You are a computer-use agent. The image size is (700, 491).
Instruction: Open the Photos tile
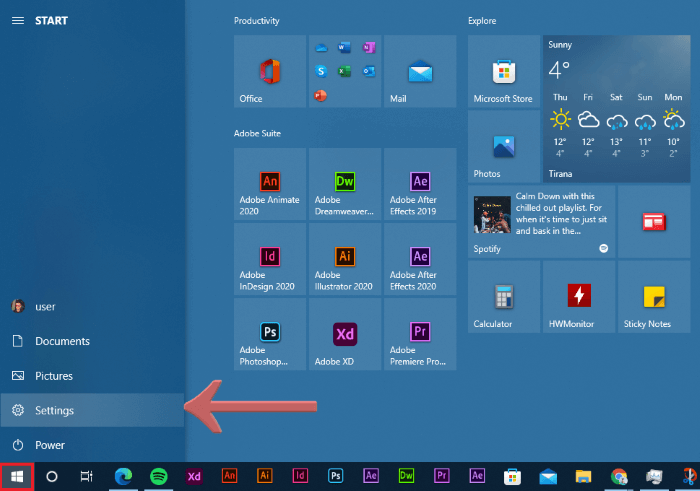504,146
